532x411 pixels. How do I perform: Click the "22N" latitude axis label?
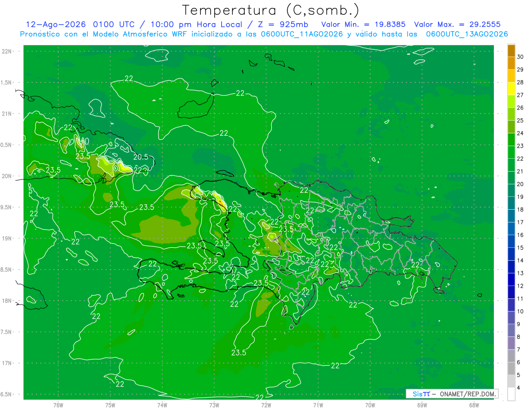coord(6,51)
